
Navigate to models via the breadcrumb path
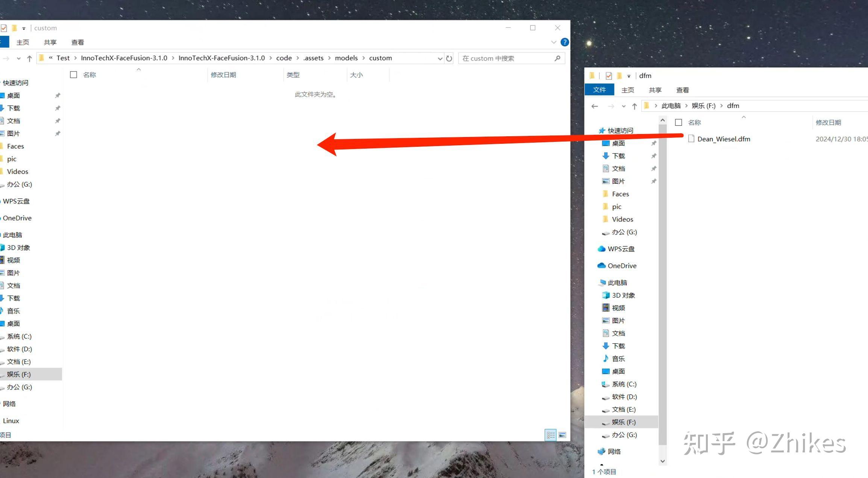tap(346, 58)
